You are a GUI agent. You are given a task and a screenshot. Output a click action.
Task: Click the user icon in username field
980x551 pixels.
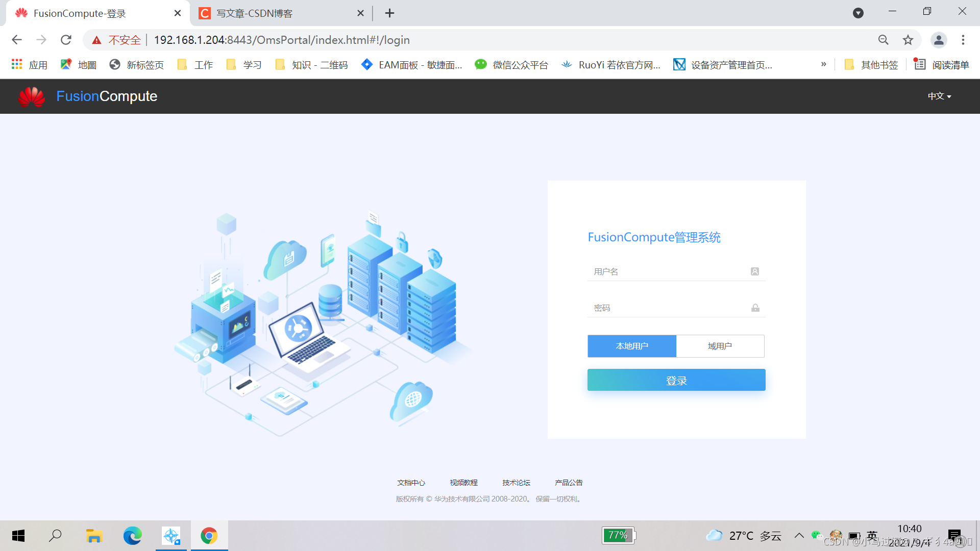(x=754, y=271)
